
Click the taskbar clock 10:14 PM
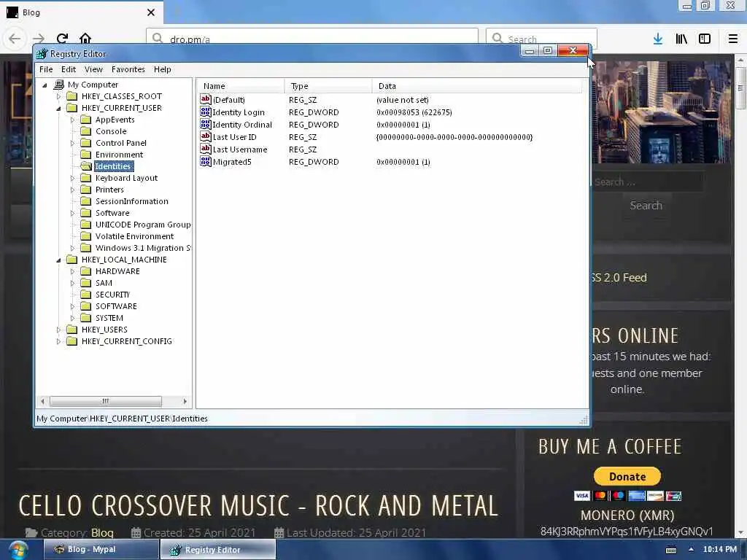point(720,550)
